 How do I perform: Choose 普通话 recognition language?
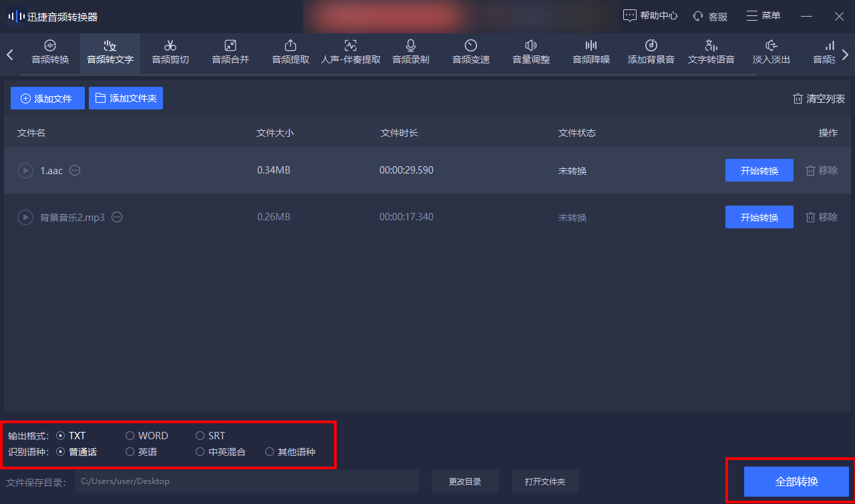[76, 452]
